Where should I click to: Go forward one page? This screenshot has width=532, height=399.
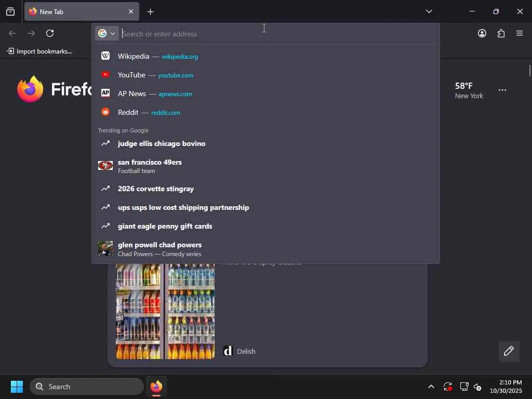(x=31, y=33)
